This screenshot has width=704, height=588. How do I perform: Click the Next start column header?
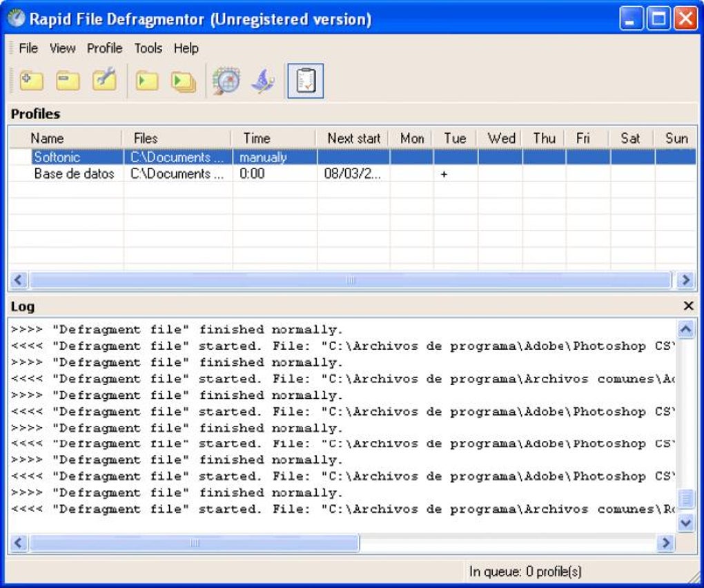click(353, 138)
